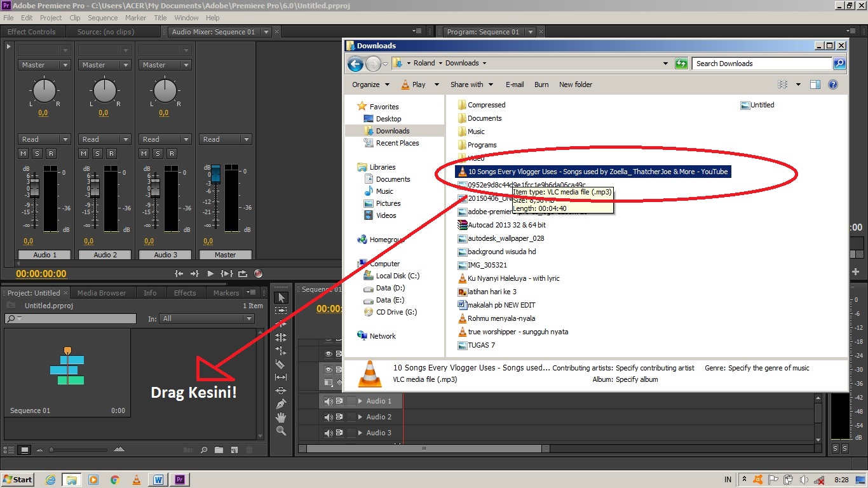Open the Organize dropdown in Explorer
The height and width of the screenshot is (488, 868).
click(369, 84)
